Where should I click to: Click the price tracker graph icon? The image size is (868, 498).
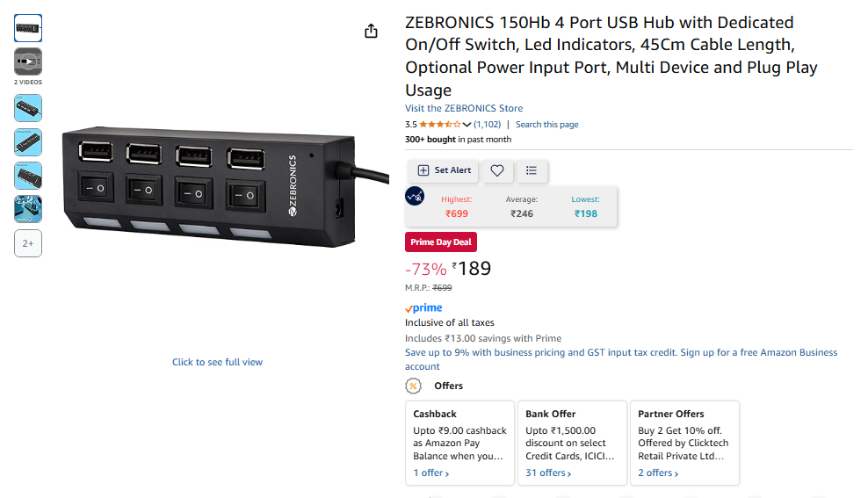(x=416, y=197)
